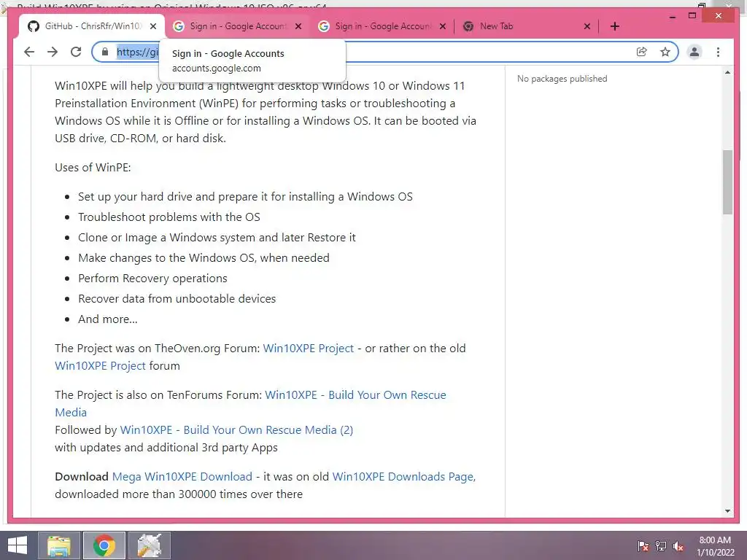
Task: Click the Action Center flag tray icon
Action: (x=643, y=546)
